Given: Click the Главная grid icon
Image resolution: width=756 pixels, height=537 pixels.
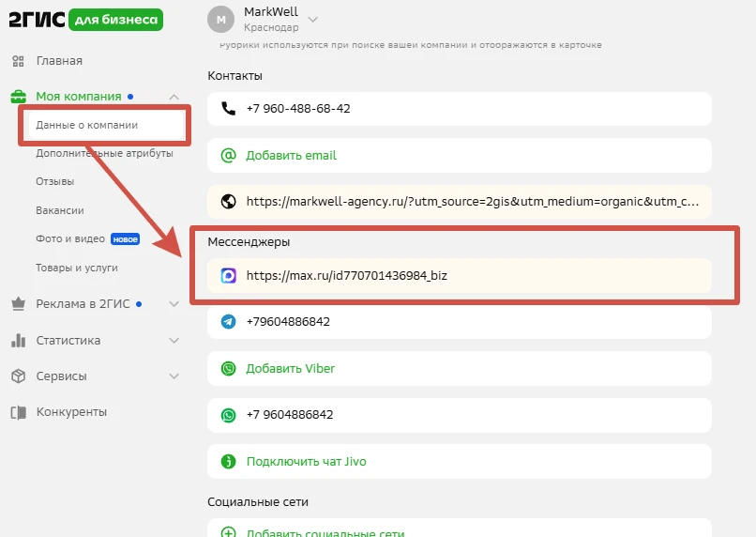Looking at the screenshot, I should (19, 61).
